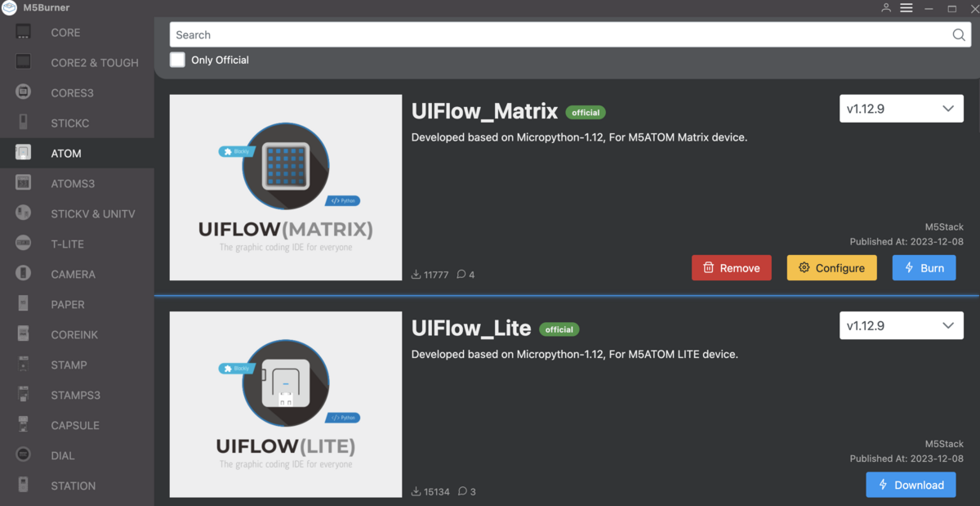The width and height of the screenshot is (980, 506).
Task: Open the CAMERA category label
Action: [x=73, y=275]
